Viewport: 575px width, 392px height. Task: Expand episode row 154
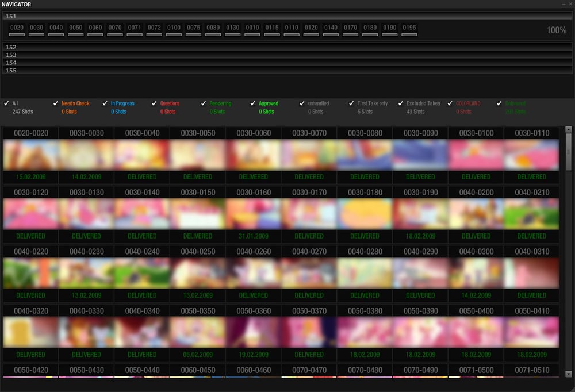[287, 62]
